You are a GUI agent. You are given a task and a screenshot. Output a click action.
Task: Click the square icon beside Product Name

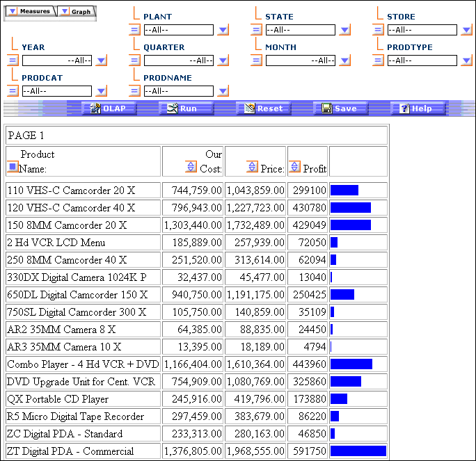pyautogui.click(x=13, y=167)
